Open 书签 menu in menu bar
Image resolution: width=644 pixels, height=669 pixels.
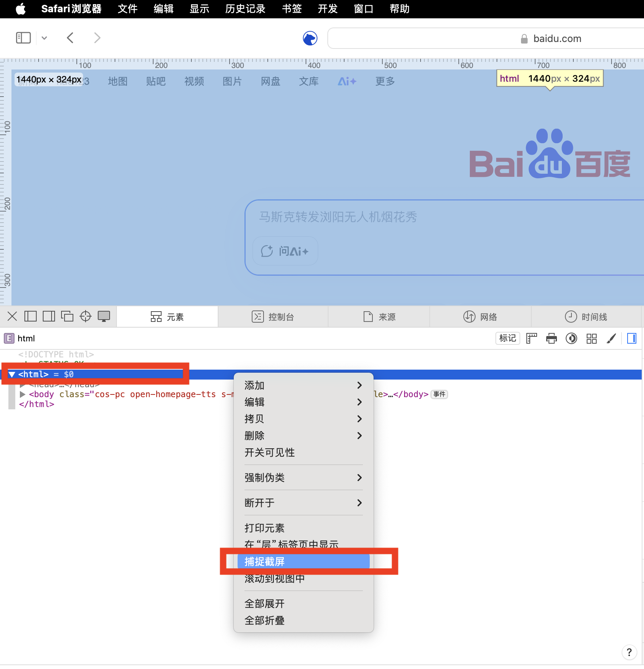pos(292,8)
